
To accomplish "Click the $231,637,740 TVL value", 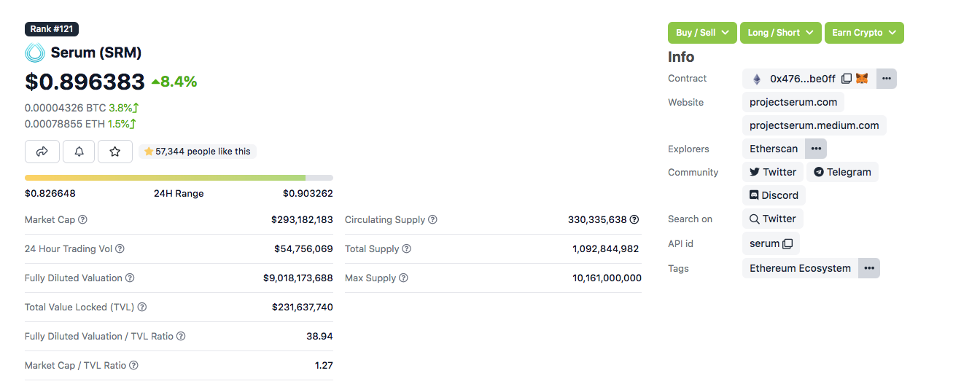I will tap(303, 307).
